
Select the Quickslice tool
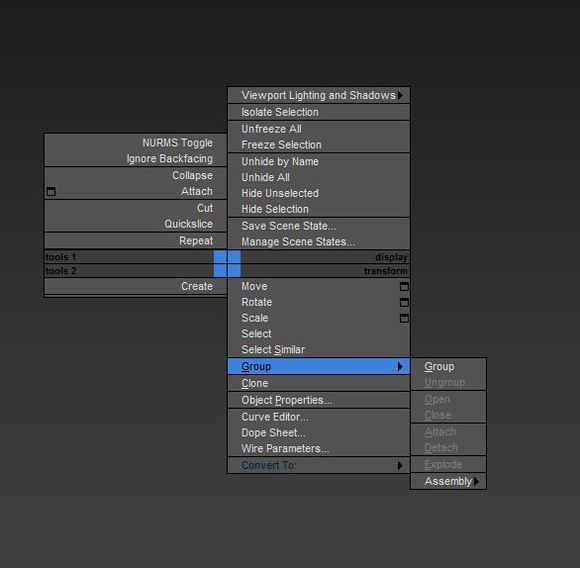(136, 224)
